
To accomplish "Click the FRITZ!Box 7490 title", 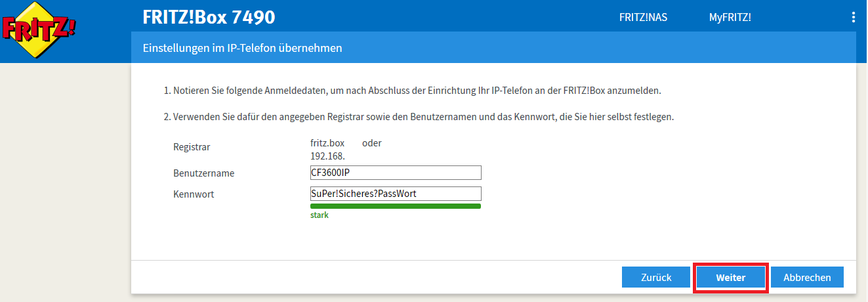I will 209,17.
